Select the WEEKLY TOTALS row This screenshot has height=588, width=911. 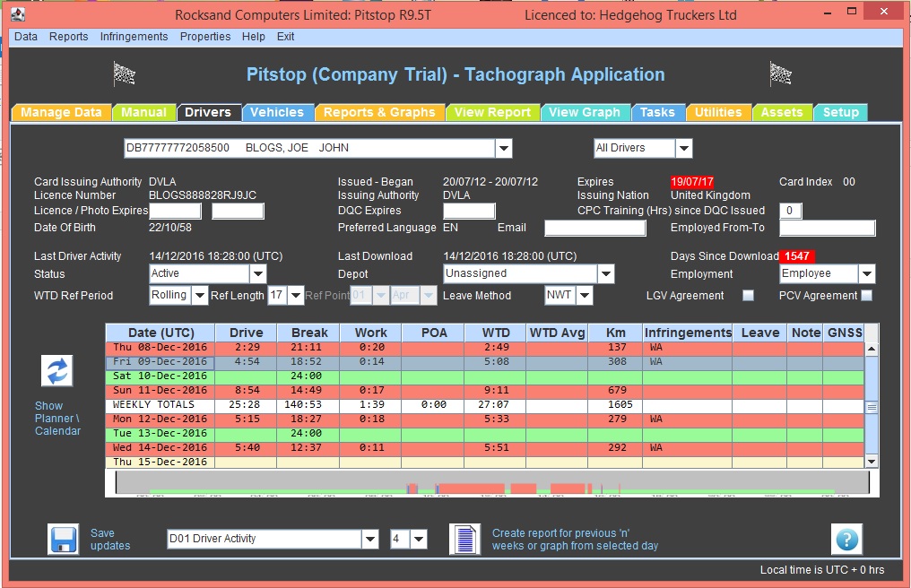pyautogui.click(x=485, y=404)
